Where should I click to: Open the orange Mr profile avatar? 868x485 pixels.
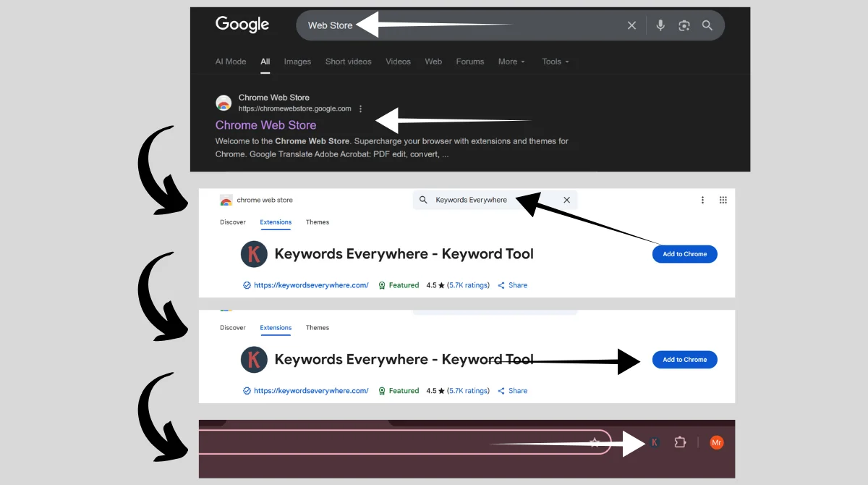pyautogui.click(x=716, y=442)
